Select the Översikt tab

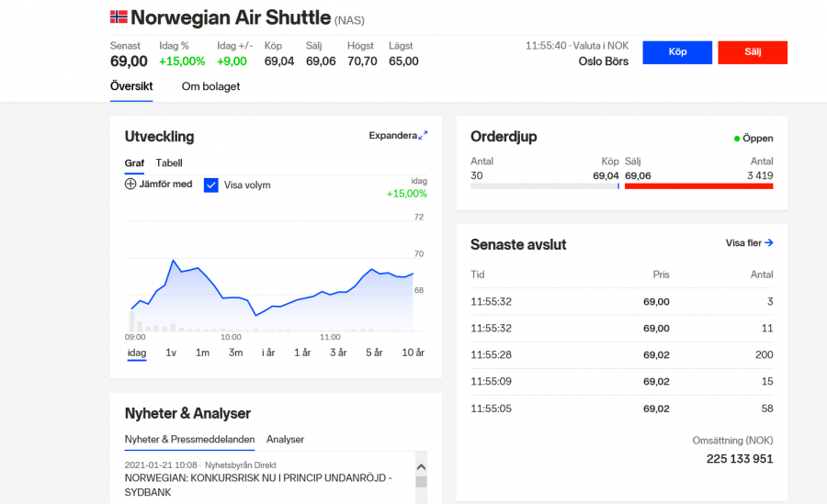131,86
